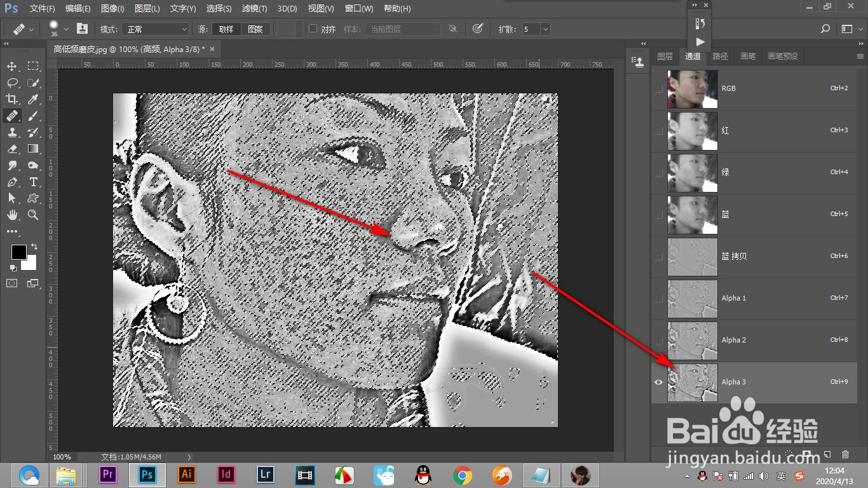This screenshot has width=868, height=488.
Task: Toggle the Clone Source panel in options bar
Action: tap(83, 29)
